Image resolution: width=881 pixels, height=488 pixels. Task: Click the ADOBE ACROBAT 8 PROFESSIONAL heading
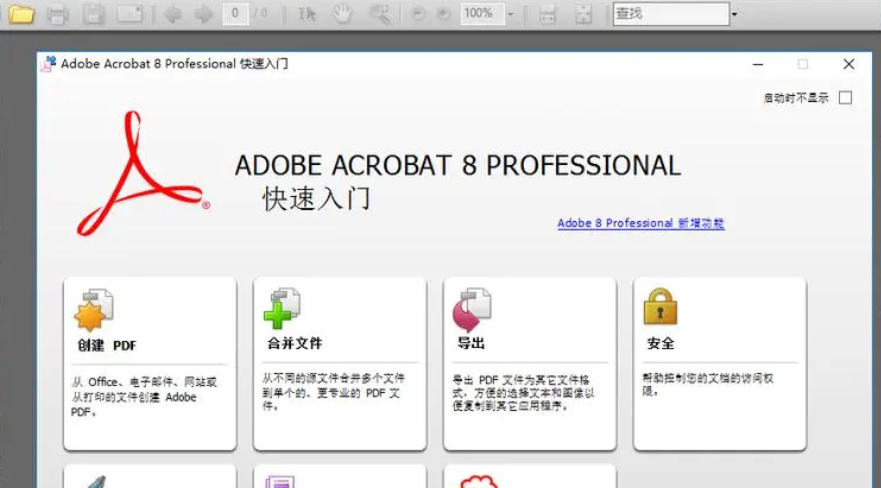457,166
